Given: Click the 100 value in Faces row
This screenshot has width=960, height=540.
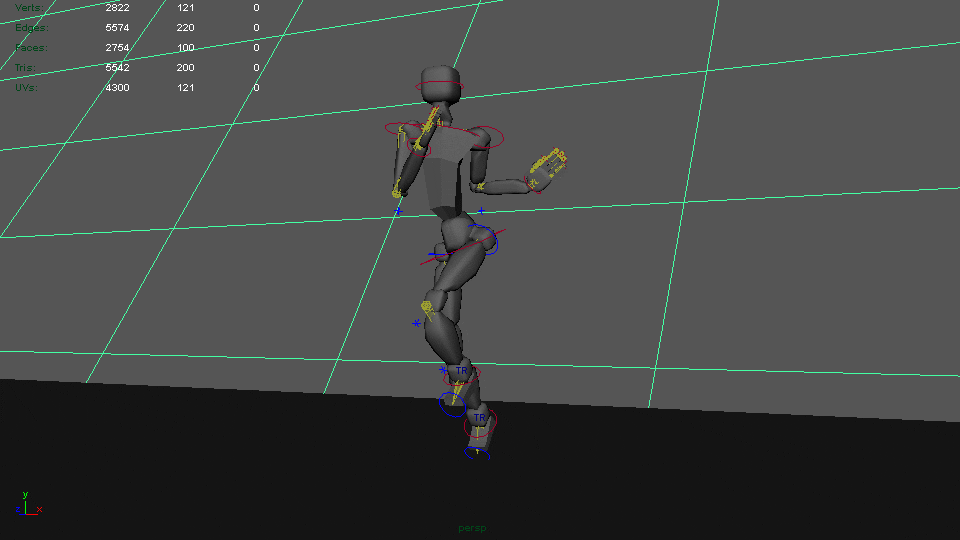Looking at the screenshot, I should [186, 48].
